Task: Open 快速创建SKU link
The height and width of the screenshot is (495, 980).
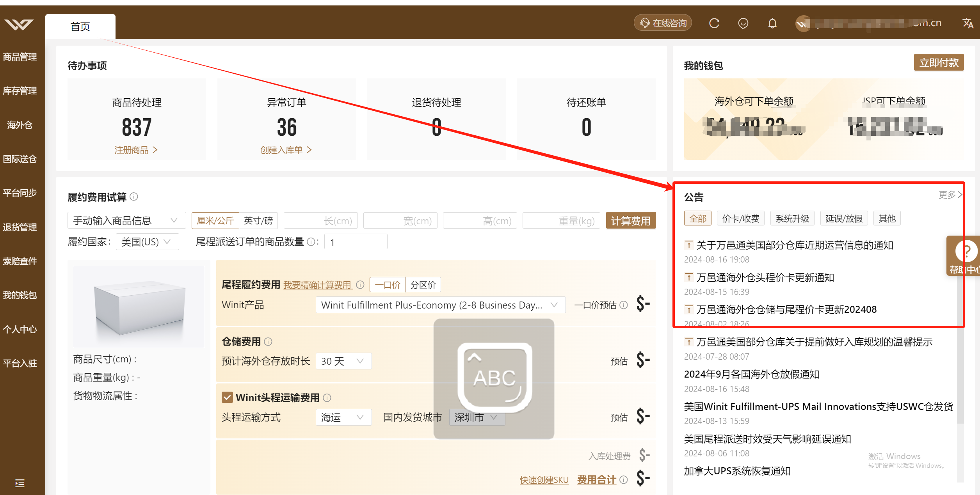Action: (x=544, y=480)
